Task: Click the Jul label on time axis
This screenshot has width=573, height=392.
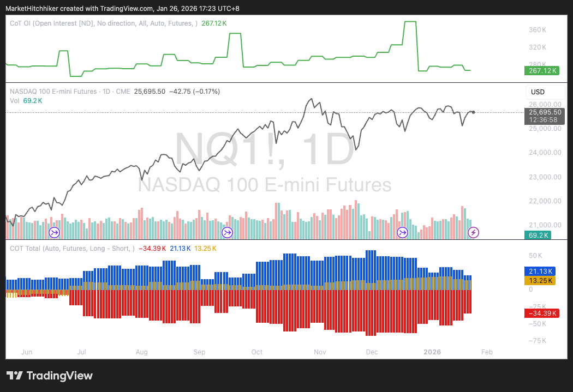Action: tap(81, 352)
